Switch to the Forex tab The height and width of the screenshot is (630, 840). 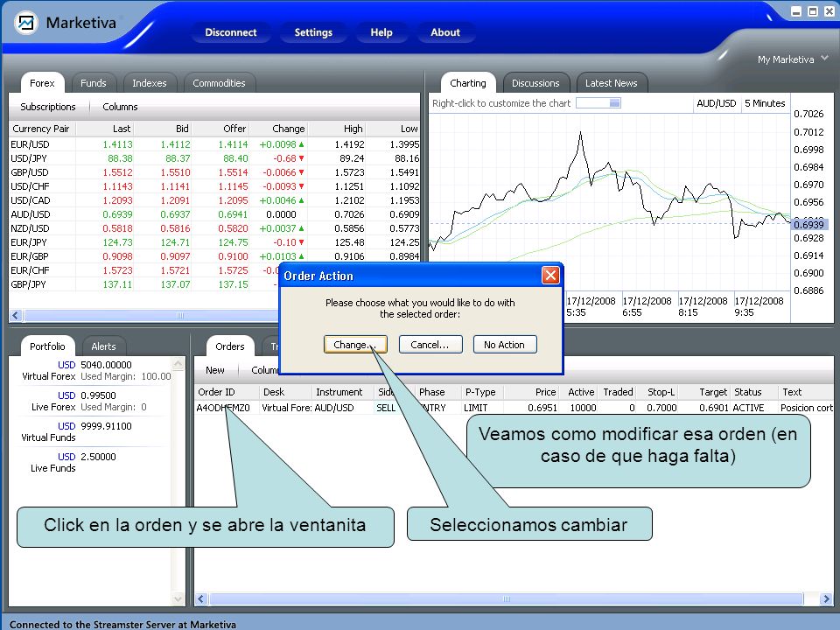coord(42,83)
